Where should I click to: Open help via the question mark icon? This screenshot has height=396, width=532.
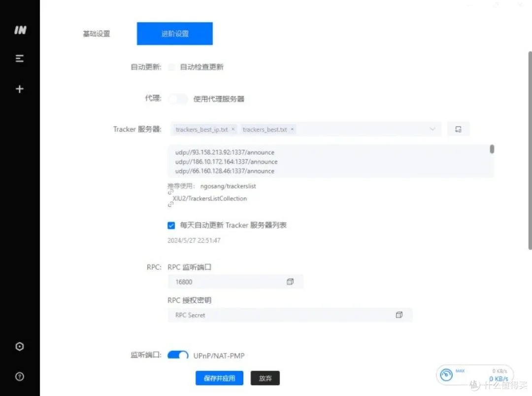(20, 377)
